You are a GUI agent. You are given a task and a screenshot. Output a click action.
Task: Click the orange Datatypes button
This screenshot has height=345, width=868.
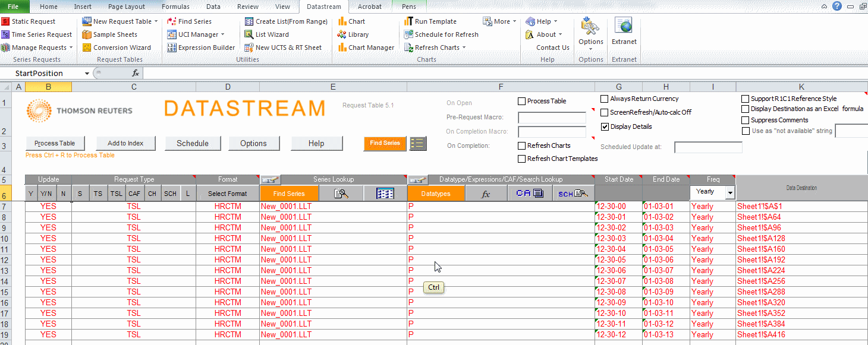coord(435,193)
